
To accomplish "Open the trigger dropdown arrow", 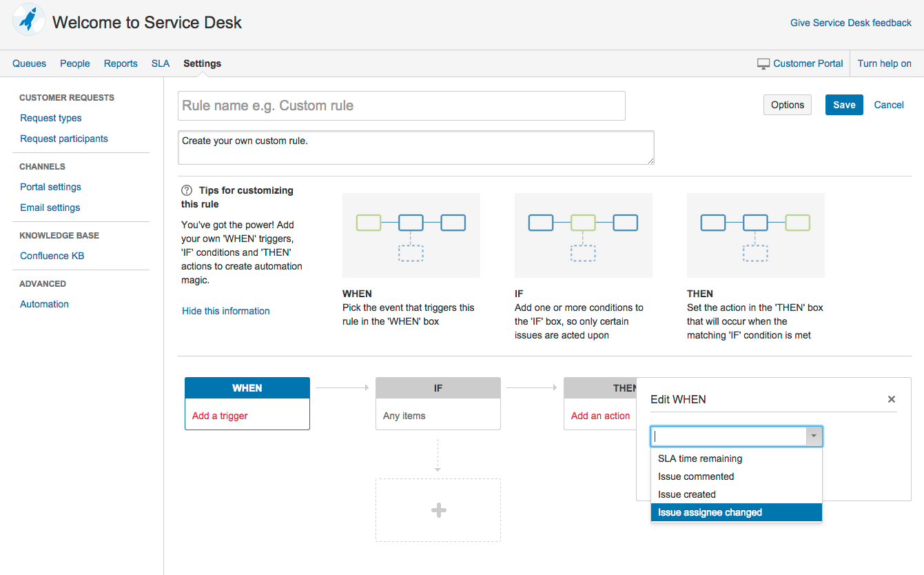I will (x=814, y=436).
